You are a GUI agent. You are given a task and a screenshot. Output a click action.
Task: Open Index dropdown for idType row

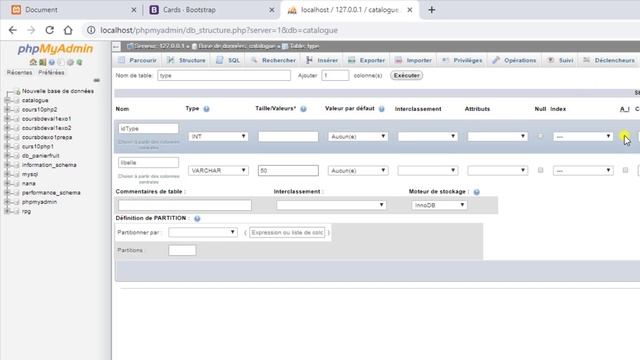point(583,136)
